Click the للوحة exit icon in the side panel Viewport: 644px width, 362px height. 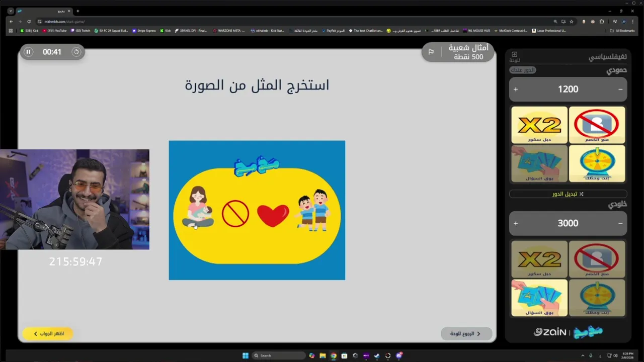pyautogui.click(x=514, y=56)
